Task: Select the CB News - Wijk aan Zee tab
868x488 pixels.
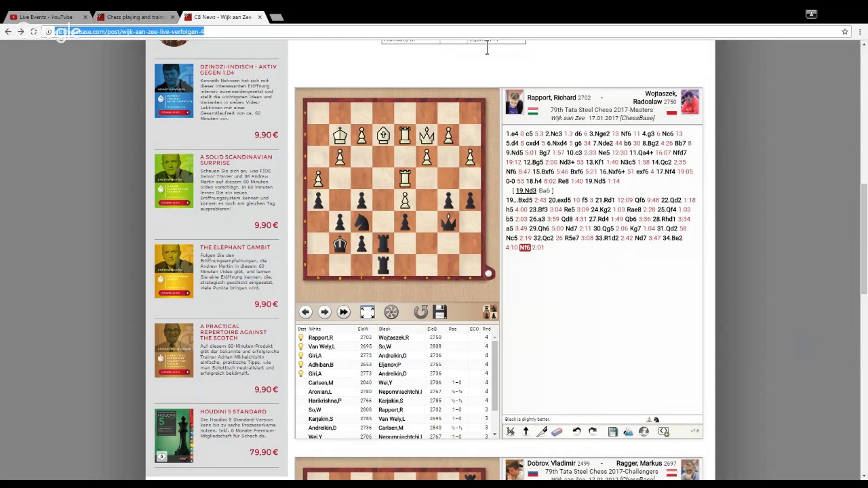Action: point(222,17)
